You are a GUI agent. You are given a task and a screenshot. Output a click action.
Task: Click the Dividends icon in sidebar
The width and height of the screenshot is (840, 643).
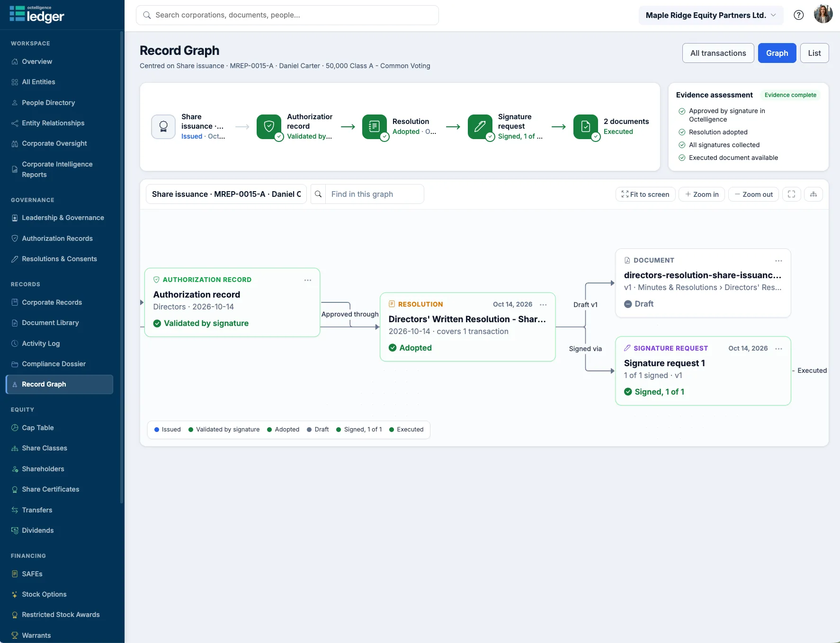pyautogui.click(x=15, y=530)
